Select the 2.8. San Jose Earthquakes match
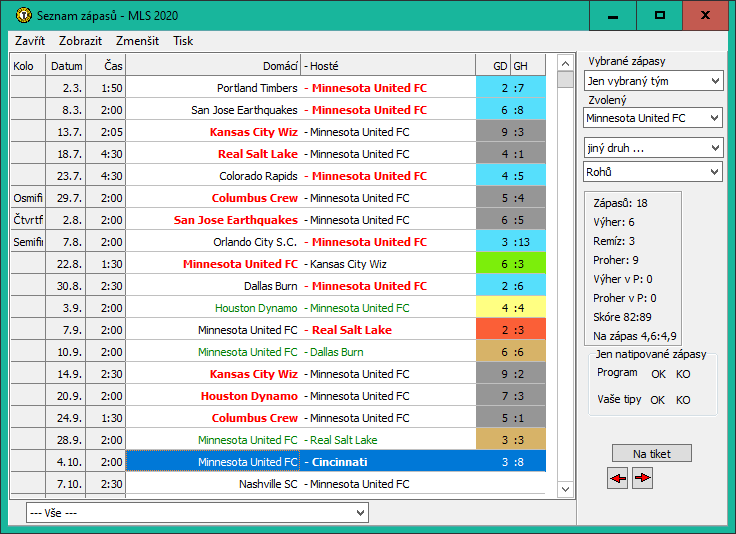This screenshot has width=736, height=534. pos(278,220)
